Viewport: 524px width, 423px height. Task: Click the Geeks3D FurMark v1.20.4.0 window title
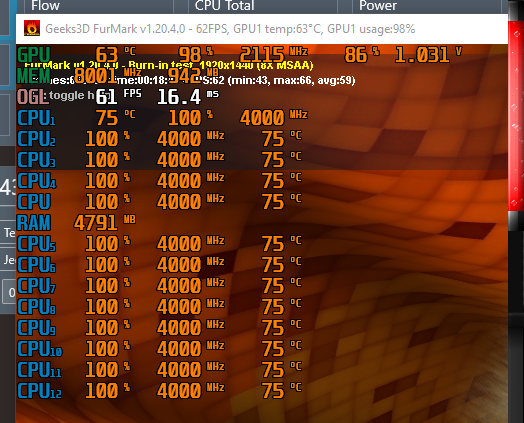(x=230, y=29)
